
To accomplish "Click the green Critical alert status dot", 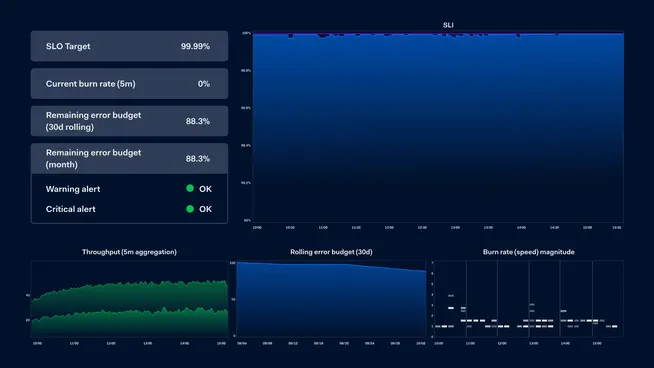I will click(190, 209).
